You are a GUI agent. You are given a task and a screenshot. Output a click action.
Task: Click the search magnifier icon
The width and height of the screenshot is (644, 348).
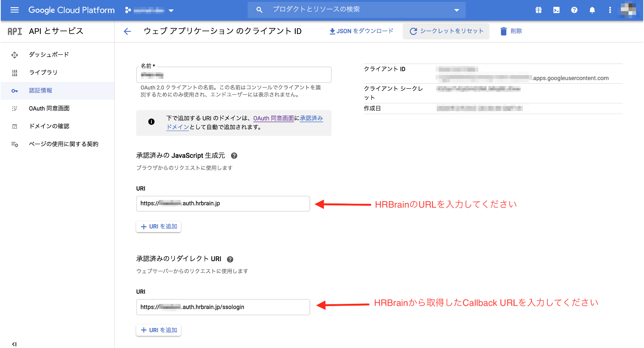tap(259, 10)
